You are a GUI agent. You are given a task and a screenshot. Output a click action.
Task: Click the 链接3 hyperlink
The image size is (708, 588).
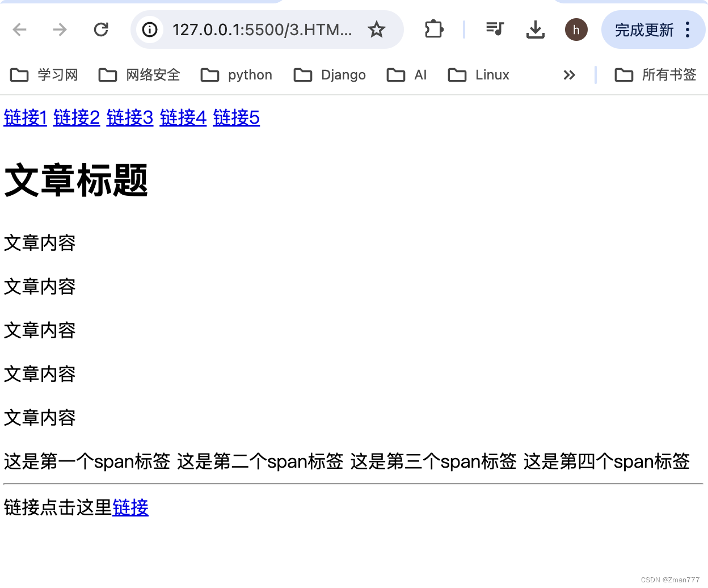(x=129, y=118)
